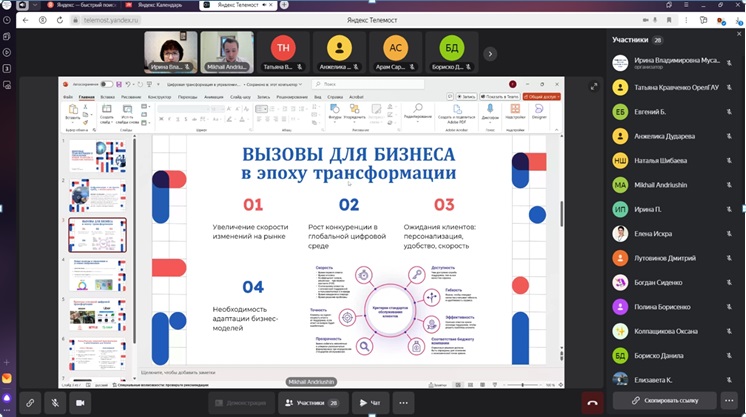Image resolution: width=746 pixels, height=417 pixels.
Task: Click the Демонстрация screen share button
Action: [241, 402]
